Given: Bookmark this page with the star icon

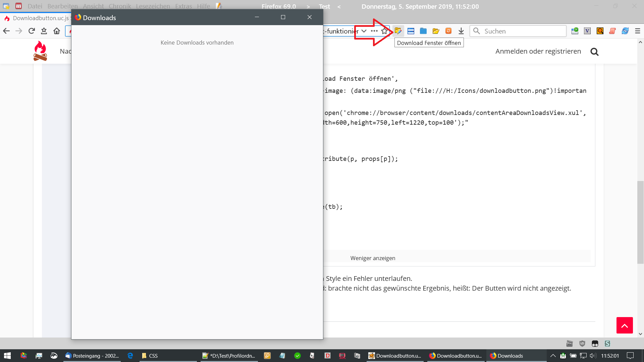Looking at the screenshot, I should [384, 31].
